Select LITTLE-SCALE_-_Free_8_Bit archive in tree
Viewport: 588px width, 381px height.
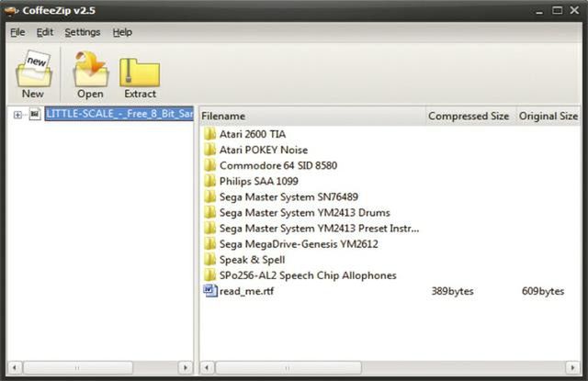pyautogui.click(x=119, y=114)
